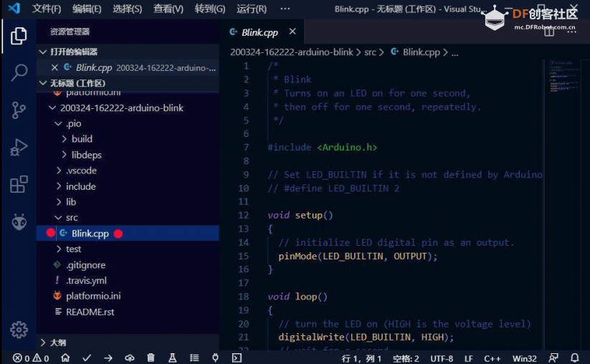
Task: Click PlatformIO Clean trash icon
Action: coord(151,358)
